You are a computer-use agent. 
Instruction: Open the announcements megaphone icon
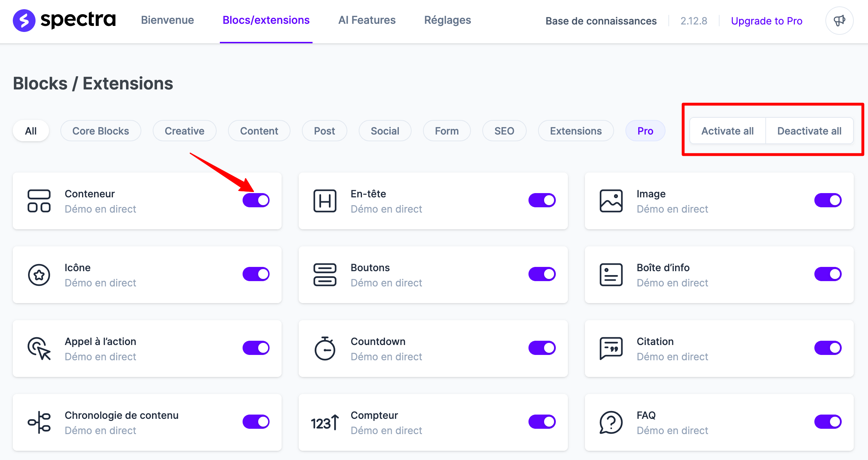839,21
